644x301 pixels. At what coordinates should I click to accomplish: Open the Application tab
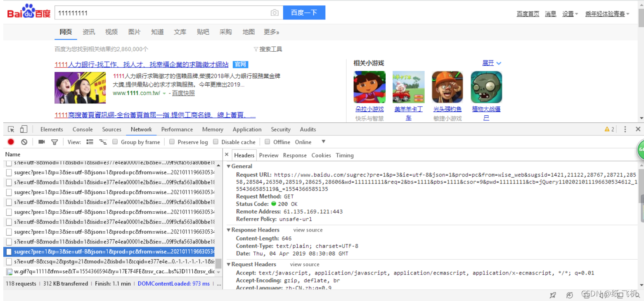click(x=247, y=129)
